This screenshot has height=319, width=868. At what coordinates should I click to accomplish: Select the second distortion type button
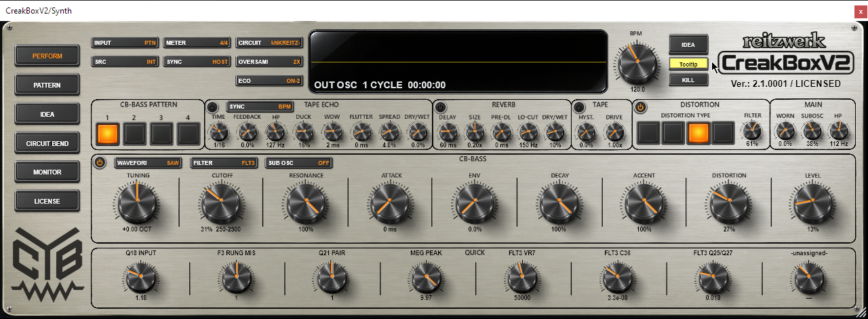pos(673,132)
